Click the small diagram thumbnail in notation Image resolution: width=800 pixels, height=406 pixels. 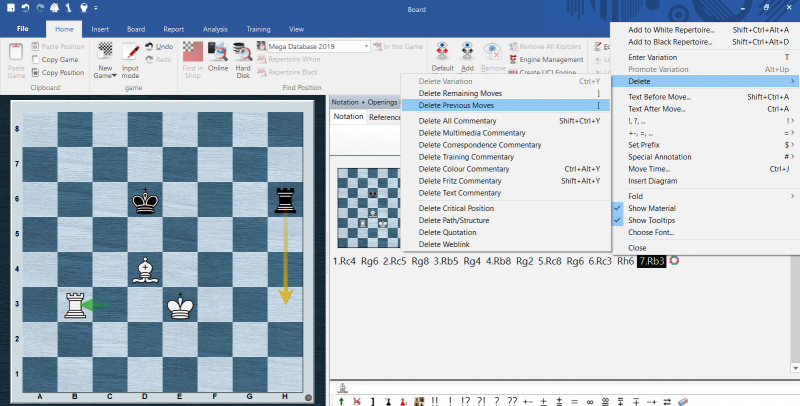tap(368, 208)
